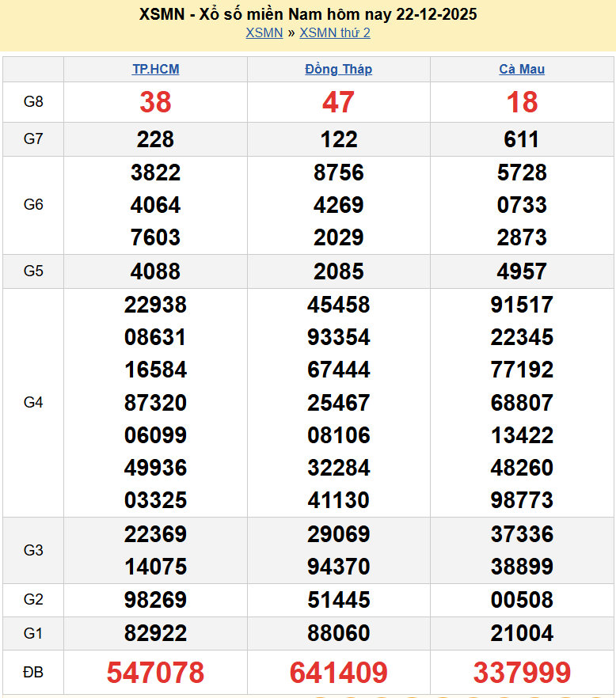Open the XSMN thứ 2 link
The height and width of the screenshot is (698, 616).
334,32
